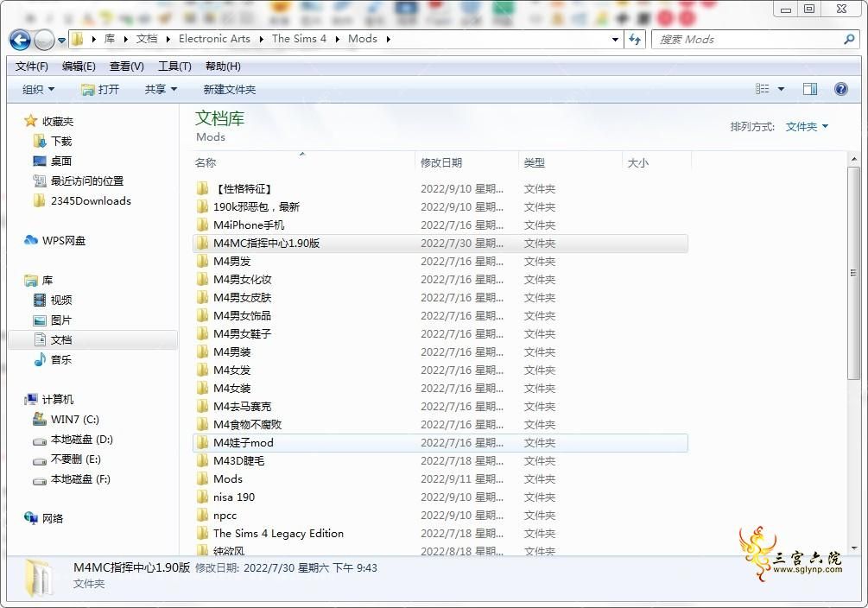Viewport: 868px width, 608px height.
Task: Select the M4女发 folder icon
Action: click(202, 370)
